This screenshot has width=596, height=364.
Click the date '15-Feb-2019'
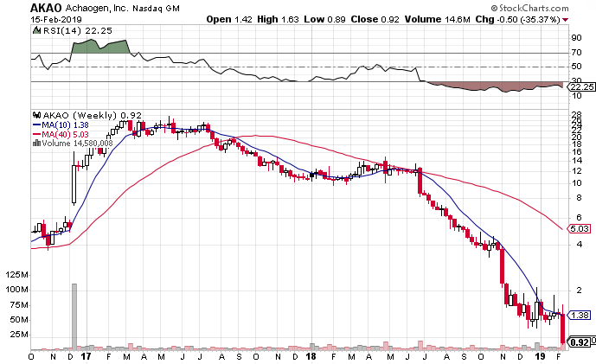click(x=56, y=19)
